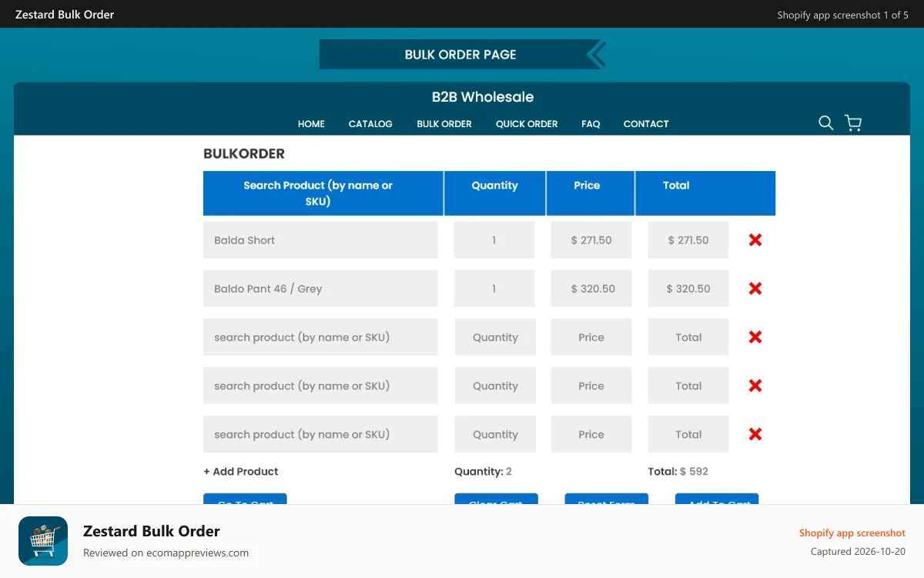Viewport: 924px width, 578px height.
Task: Open the CATALOG menu item
Action: pos(370,124)
